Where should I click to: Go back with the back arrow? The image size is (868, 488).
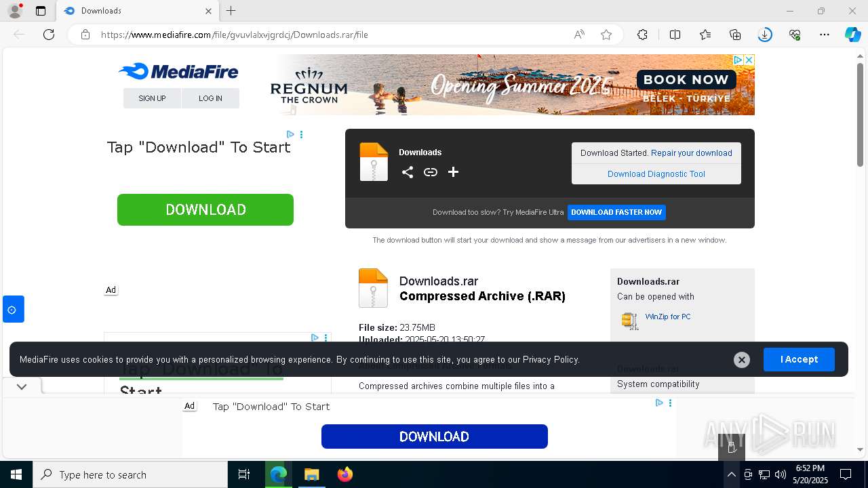click(x=19, y=35)
